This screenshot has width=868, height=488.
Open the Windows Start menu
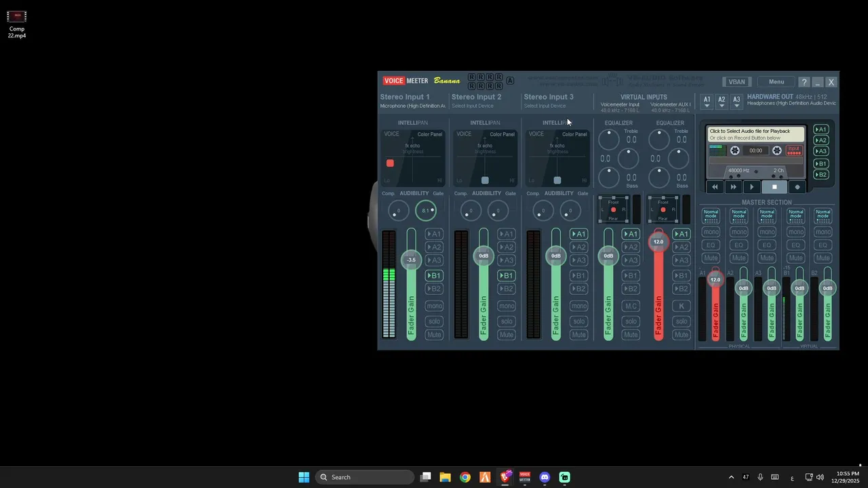(304, 477)
